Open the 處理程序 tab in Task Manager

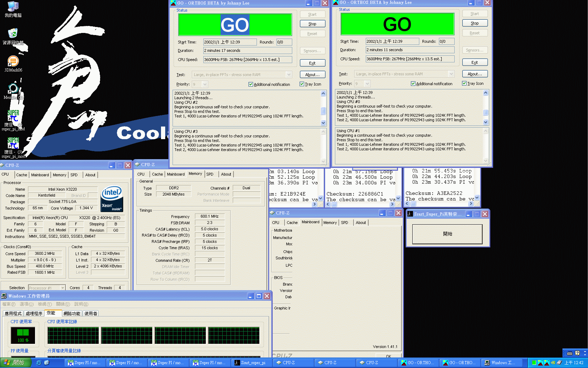click(34, 313)
